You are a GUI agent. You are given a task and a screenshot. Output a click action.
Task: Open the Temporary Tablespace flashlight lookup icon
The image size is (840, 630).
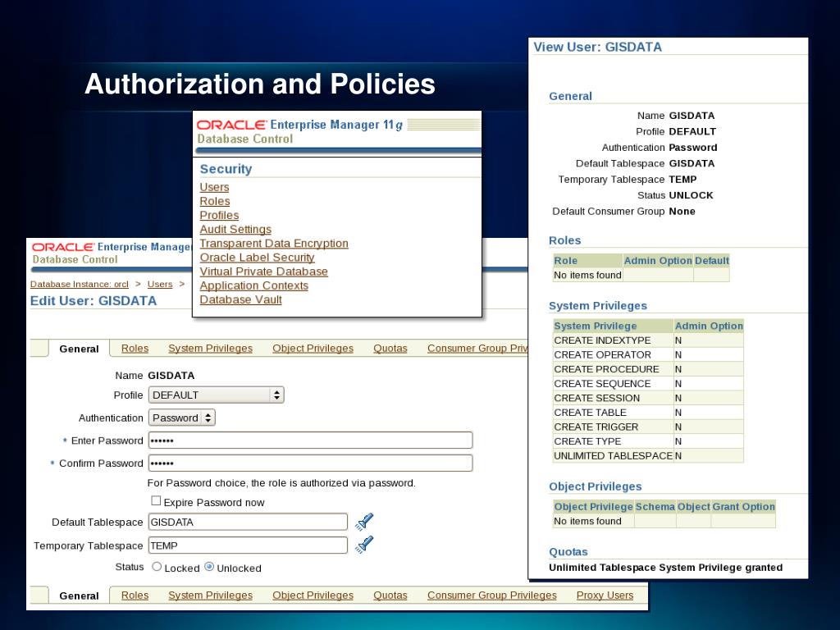coord(364,545)
